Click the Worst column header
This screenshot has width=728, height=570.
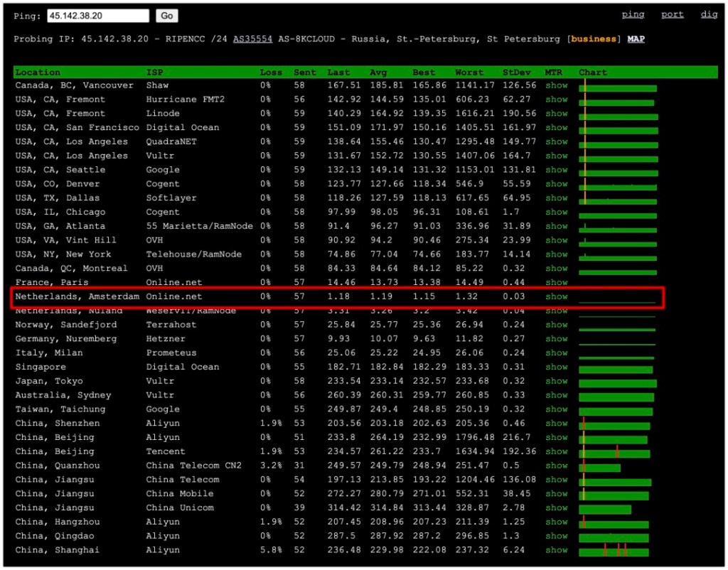tap(469, 72)
